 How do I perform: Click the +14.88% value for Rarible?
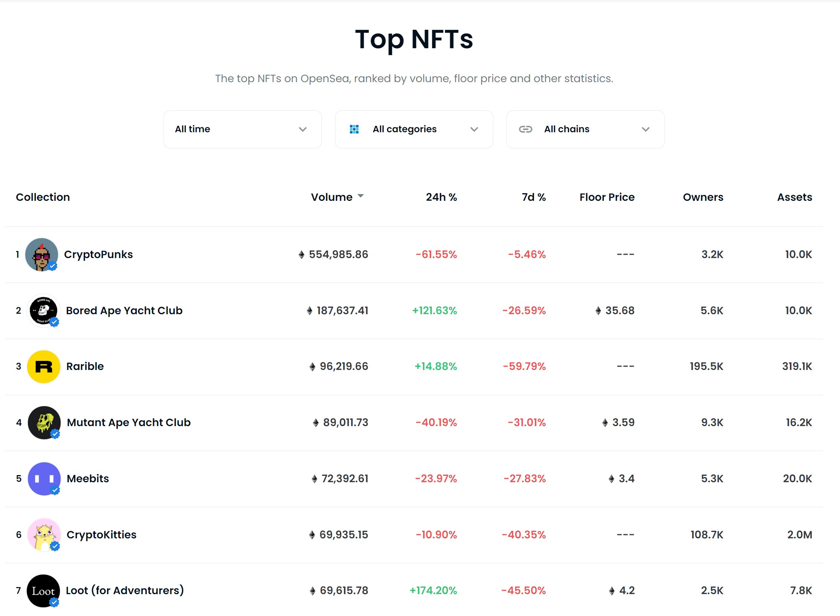(x=436, y=366)
